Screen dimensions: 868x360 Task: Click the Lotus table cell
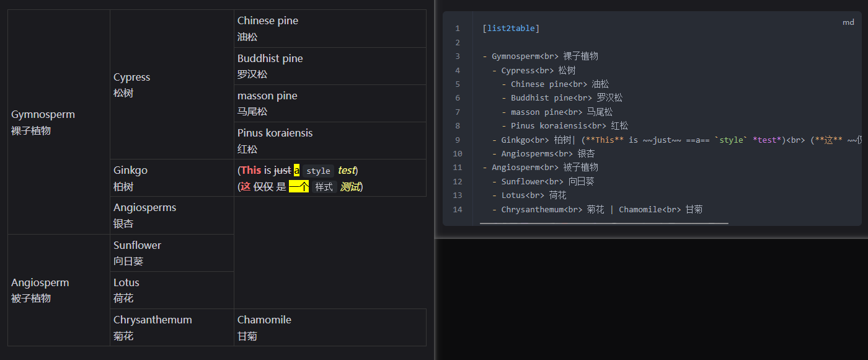click(172, 290)
